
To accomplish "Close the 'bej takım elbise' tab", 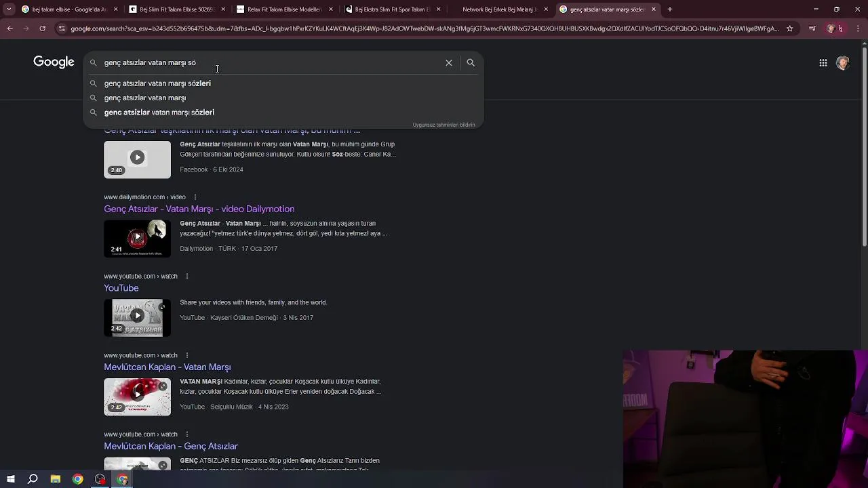I will [115, 9].
